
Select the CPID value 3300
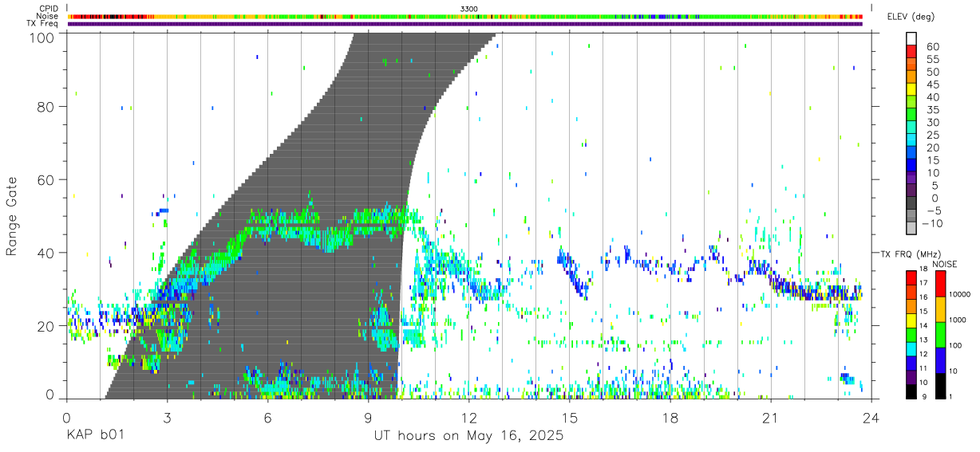pos(469,8)
